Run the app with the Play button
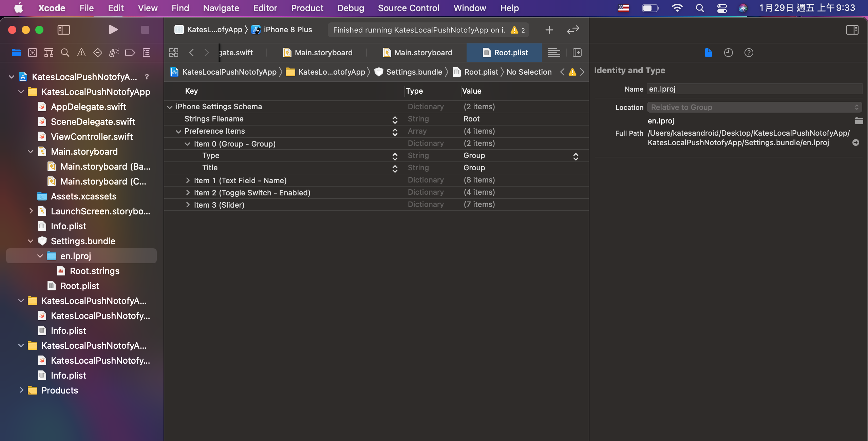 click(113, 30)
